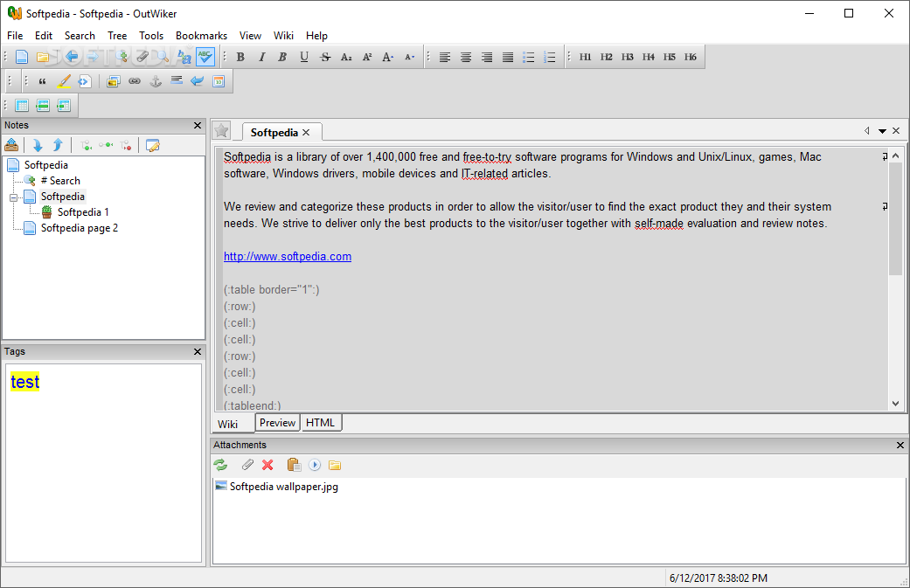The width and height of the screenshot is (910, 588).
Task: Click the highlighter mark text icon
Action: (x=64, y=81)
